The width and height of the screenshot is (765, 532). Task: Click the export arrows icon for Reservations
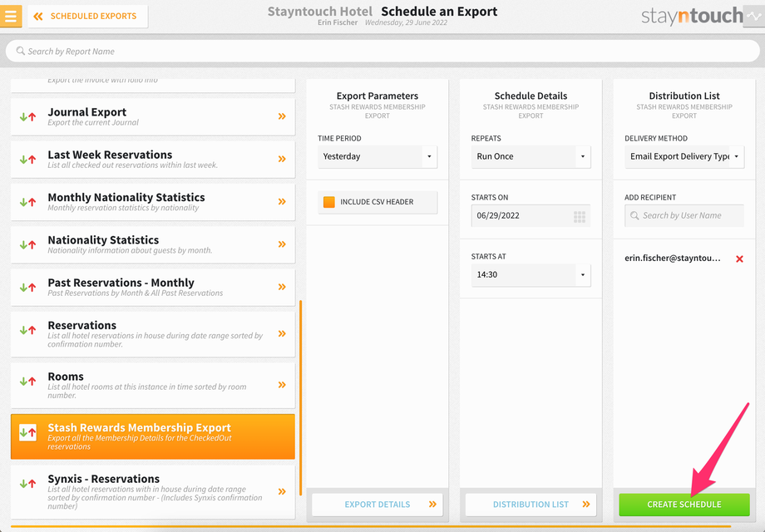[x=27, y=330]
